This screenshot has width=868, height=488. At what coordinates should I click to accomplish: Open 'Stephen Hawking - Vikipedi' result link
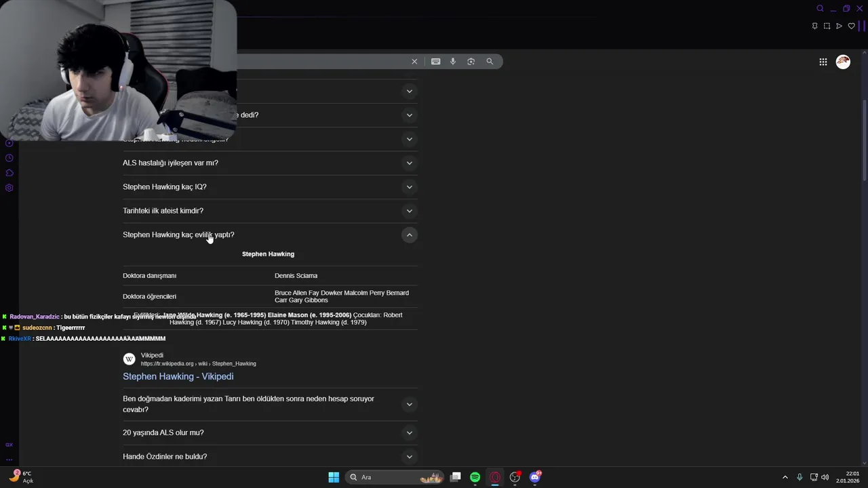point(178,376)
